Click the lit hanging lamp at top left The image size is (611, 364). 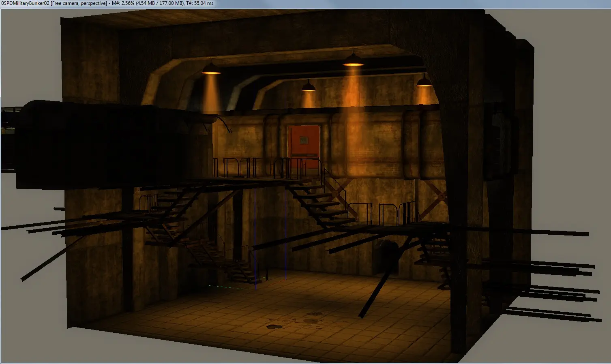[211, 67]
